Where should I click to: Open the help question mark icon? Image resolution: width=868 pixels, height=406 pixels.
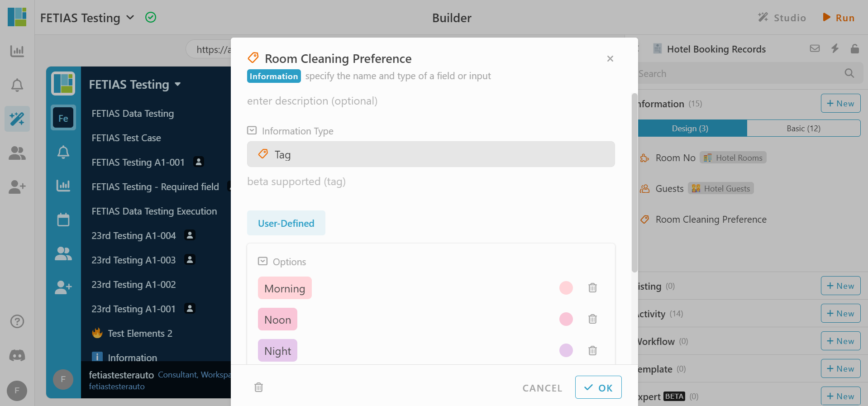[17, 321]
